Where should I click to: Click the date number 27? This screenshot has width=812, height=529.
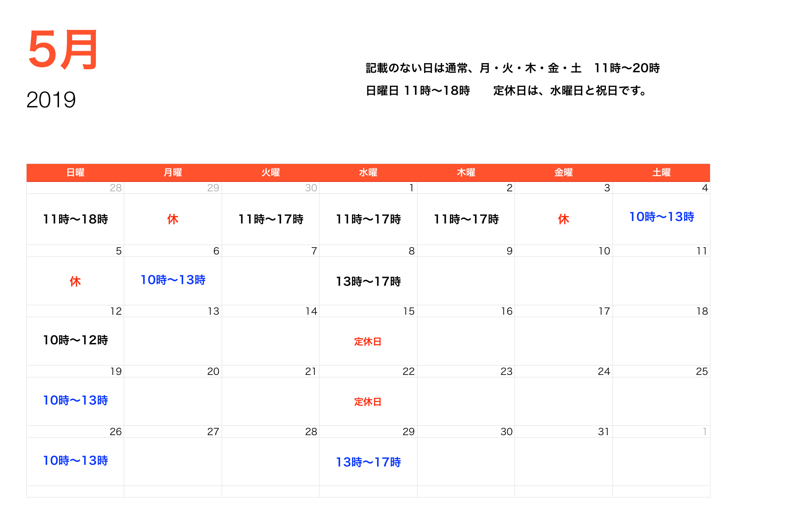click(x=213, y=431)
